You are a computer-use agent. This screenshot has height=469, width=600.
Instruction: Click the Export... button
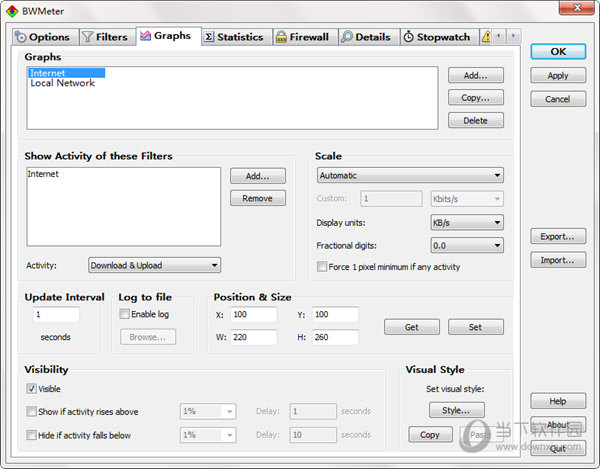pyautogui.click(x=558, y=236)
